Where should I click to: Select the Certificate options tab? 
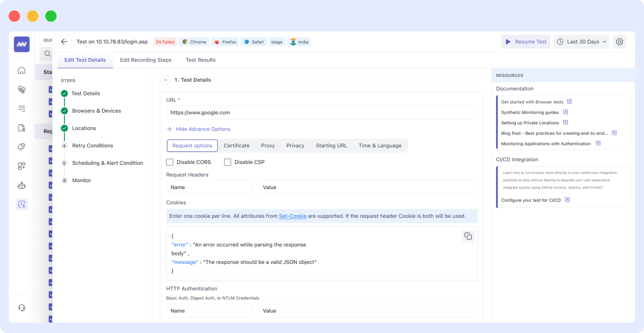click(x=236, y=146)
